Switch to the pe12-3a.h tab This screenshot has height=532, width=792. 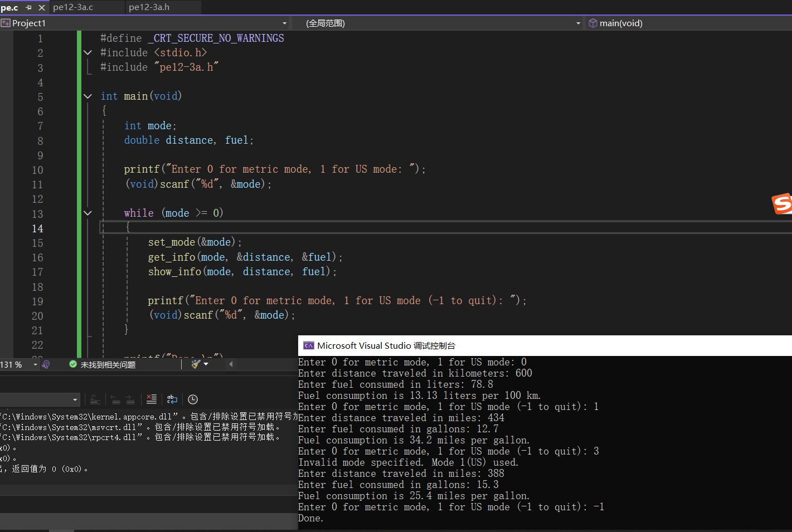coord(149,7)
